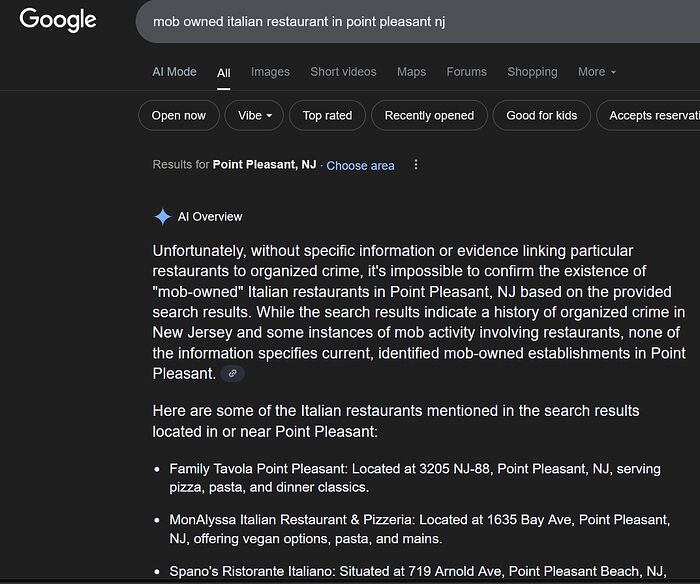
Task: Expand the More tabs dropdown
Action: coord(597,72)
